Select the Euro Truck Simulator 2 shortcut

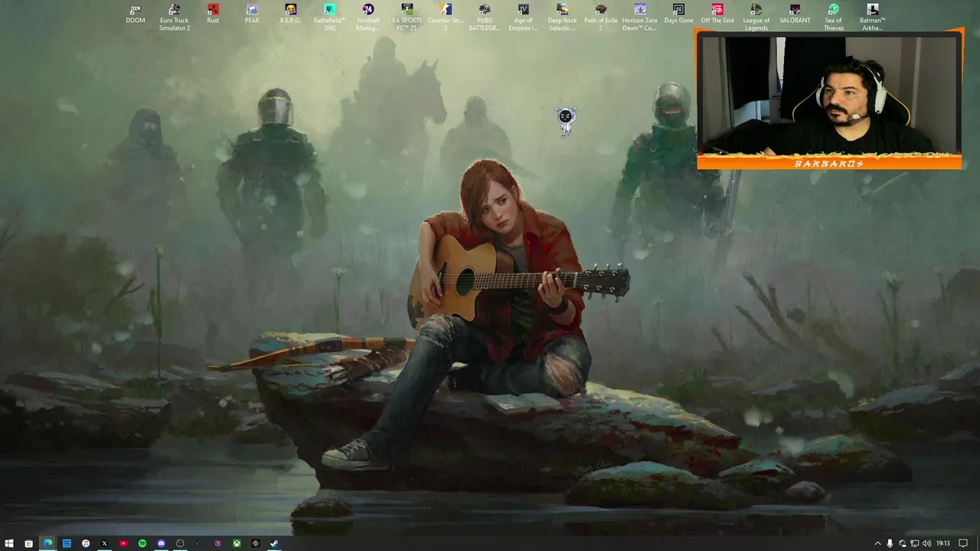pyautogui.click(x=174, y=17)
